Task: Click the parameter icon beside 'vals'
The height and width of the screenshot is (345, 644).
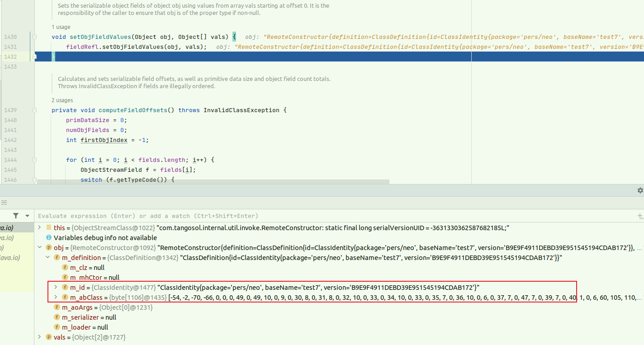Action: [49, 337]
